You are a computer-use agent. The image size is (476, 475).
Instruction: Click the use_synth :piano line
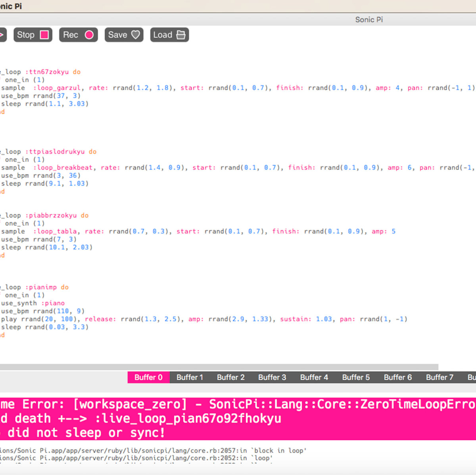point(33,303)
